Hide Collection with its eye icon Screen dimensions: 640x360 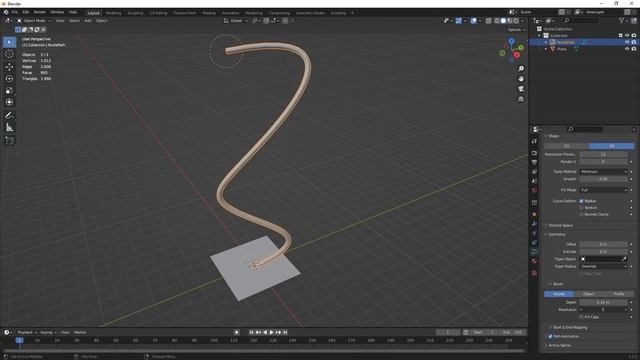(627, 36)
